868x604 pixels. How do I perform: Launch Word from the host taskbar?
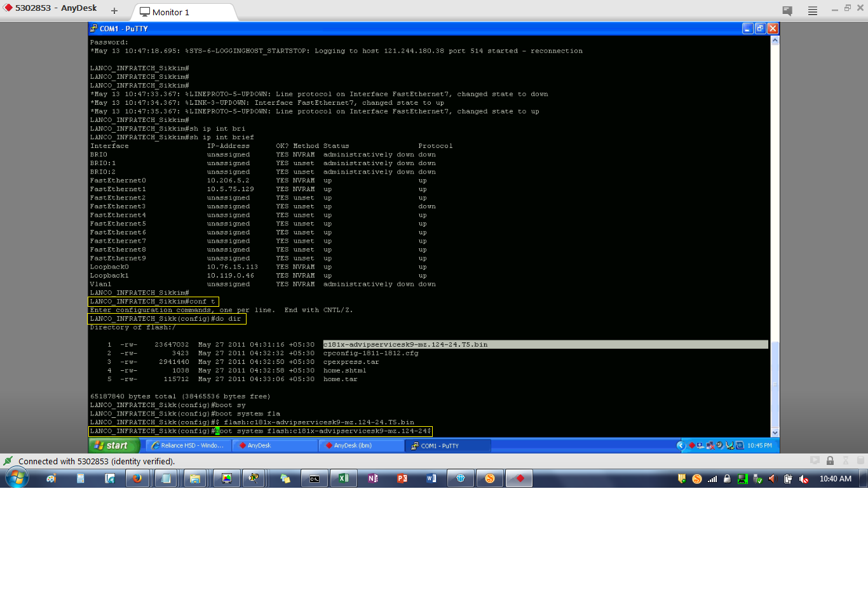pos(431,478)
